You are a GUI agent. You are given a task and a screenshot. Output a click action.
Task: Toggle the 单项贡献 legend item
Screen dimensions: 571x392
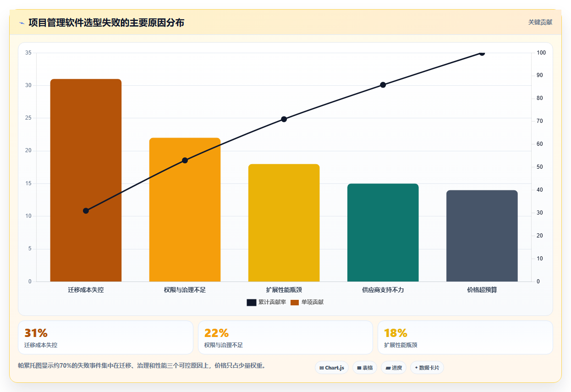tap(307, 302)
